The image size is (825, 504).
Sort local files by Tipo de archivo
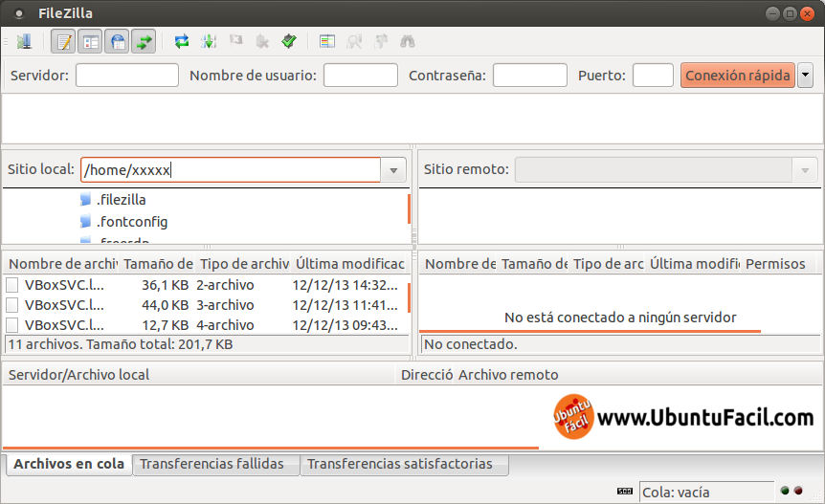[x=244, y=264]
